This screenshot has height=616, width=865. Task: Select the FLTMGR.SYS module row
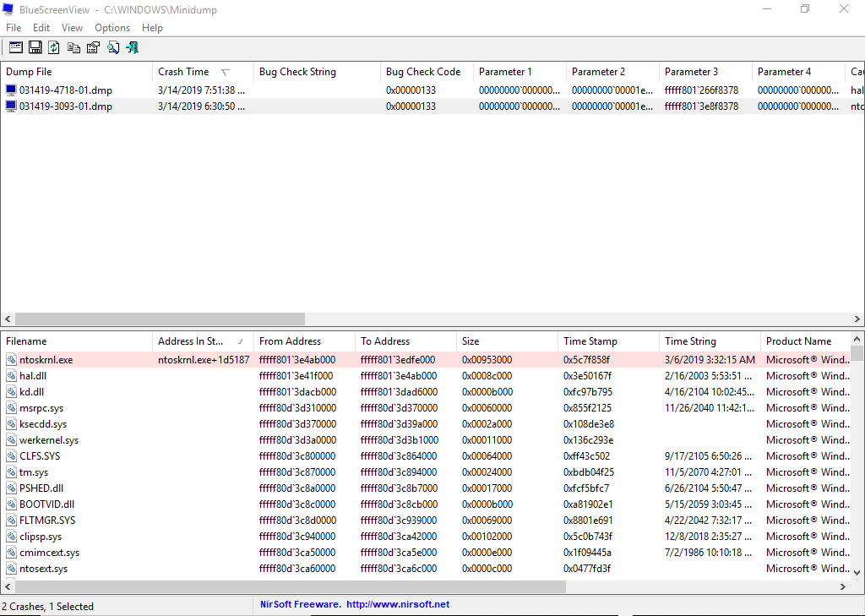[426, 520]
